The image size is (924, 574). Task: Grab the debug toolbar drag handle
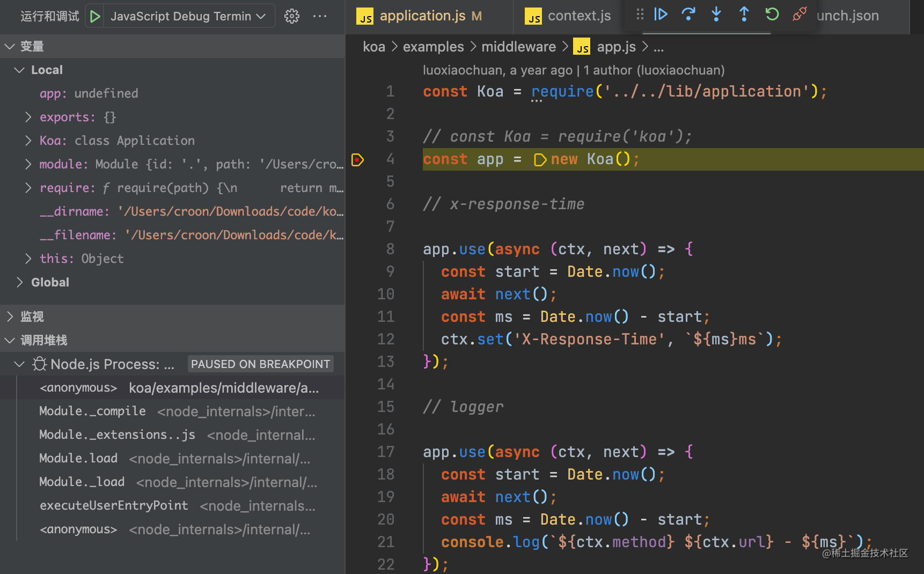(640, 14)
